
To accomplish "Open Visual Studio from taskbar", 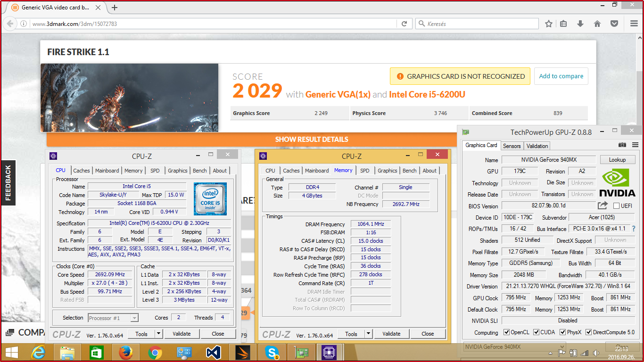I will [x=213, y=352].
